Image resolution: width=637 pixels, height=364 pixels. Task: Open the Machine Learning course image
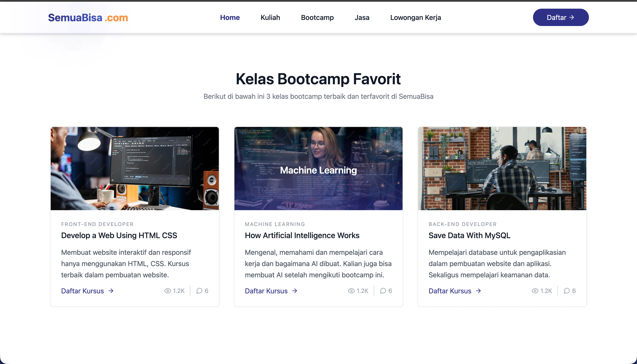[318, 169]
